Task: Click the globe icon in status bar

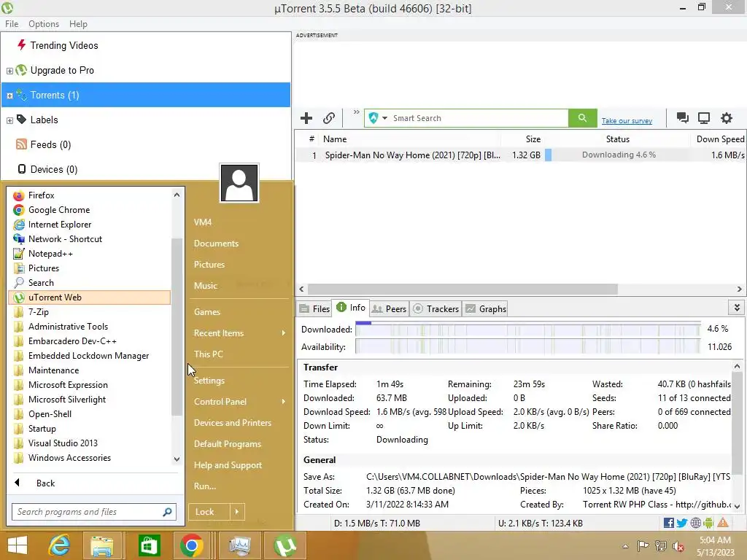Action: click(x=695, y=523)
